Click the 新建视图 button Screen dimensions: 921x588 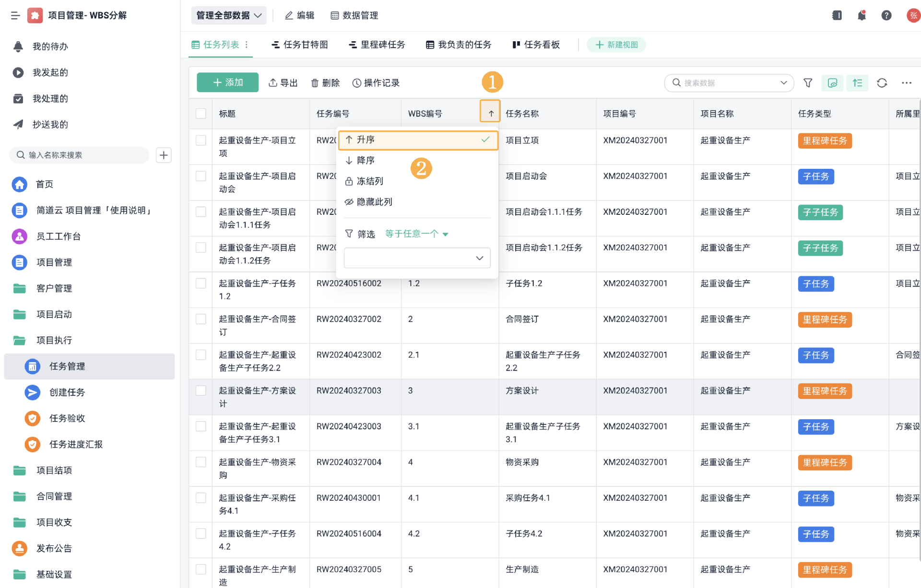(616, 45)
